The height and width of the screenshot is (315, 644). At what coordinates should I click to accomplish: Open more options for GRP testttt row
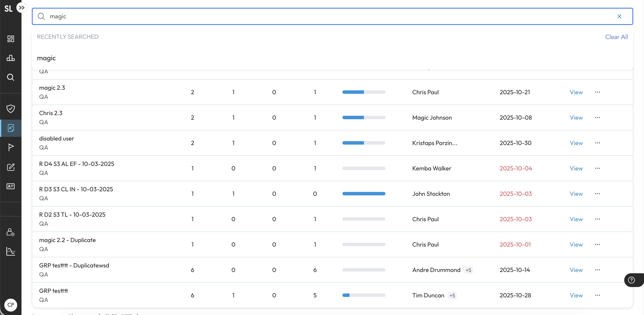[x=598, y=295]
